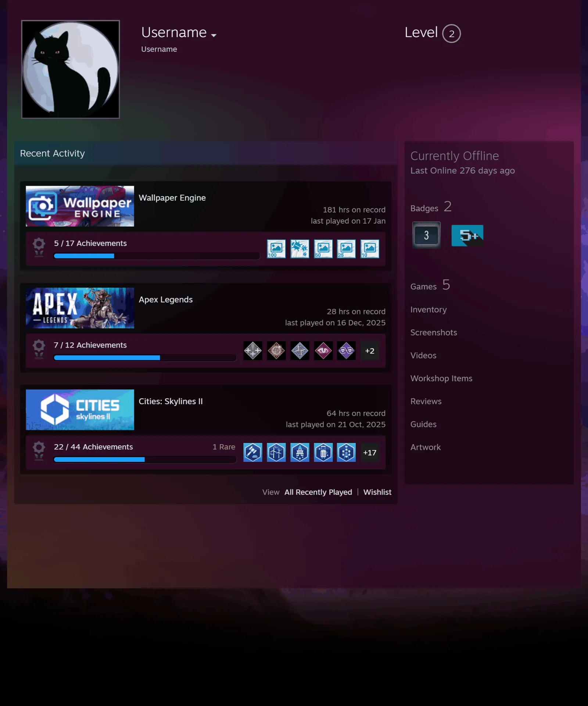
Task: Click Wallpaper Engine achievement icon labeled 100
Action: click(x=276, y=249)
